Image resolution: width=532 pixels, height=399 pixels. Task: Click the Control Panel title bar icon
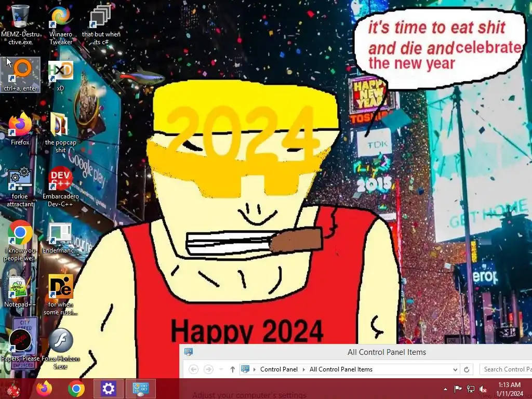189,352
